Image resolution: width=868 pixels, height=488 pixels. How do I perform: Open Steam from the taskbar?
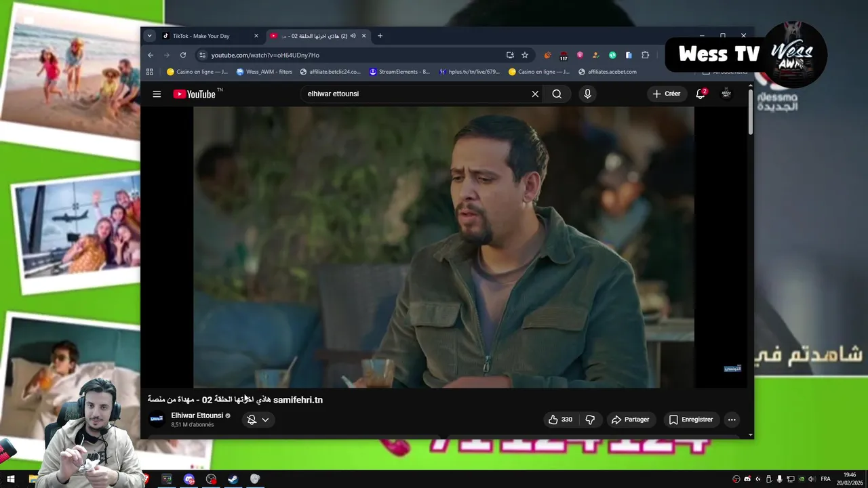233,479
